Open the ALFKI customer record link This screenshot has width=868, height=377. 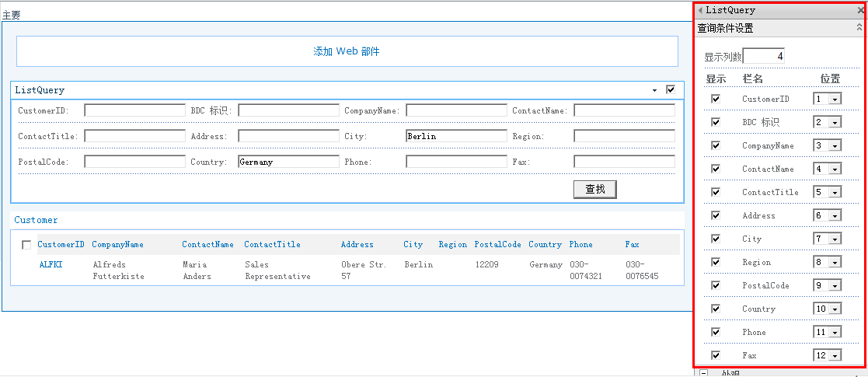click(51, 264)
